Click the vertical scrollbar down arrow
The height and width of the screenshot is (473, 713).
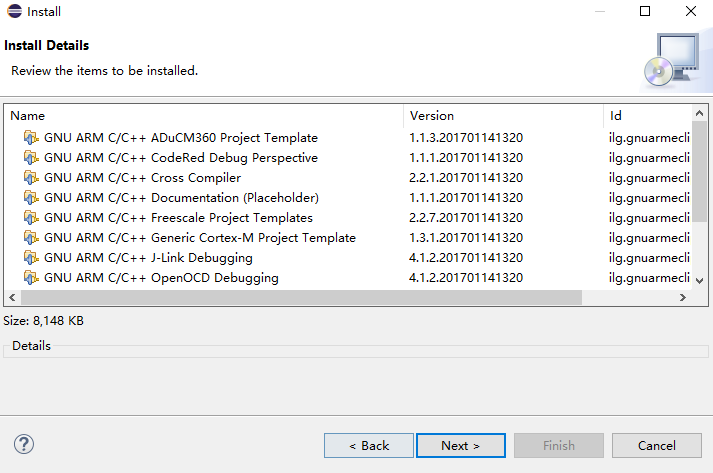pos(700,281)
